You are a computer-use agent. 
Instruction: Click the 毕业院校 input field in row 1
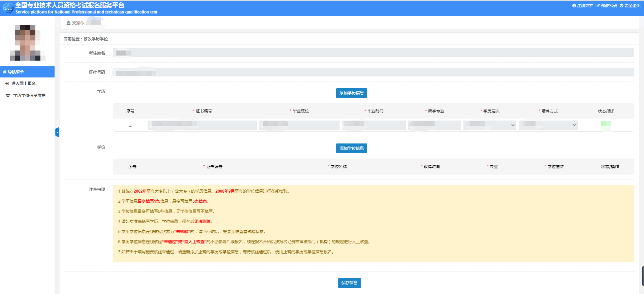tap(299, 125)
